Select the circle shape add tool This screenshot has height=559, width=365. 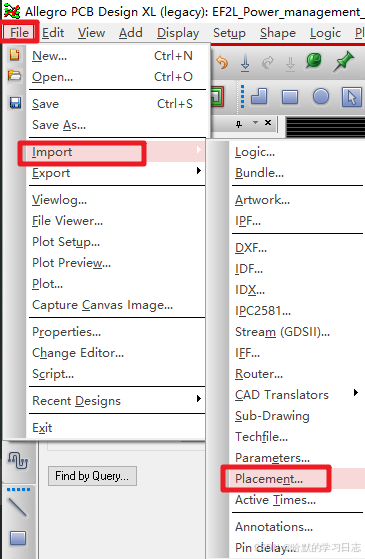tap(321, 96)
